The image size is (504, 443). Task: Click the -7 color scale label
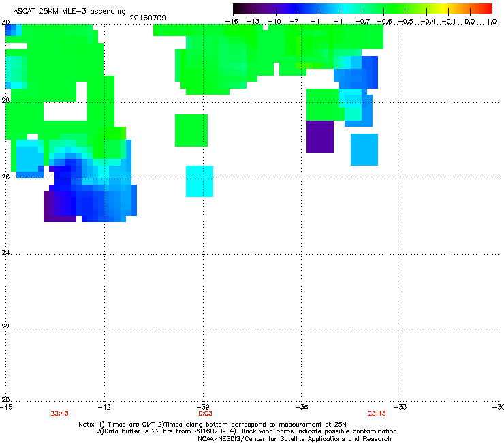[x=294, y=22]
